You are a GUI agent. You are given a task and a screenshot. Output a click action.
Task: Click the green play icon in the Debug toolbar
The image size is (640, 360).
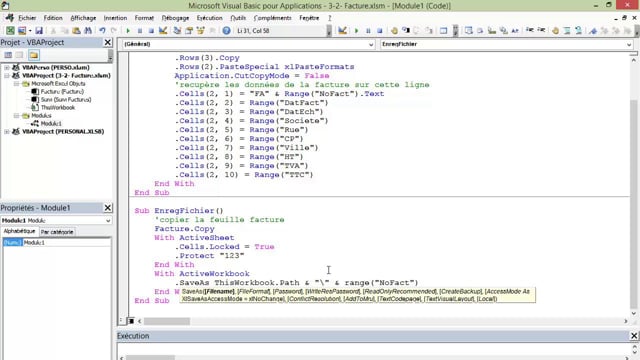click(356, 31)
